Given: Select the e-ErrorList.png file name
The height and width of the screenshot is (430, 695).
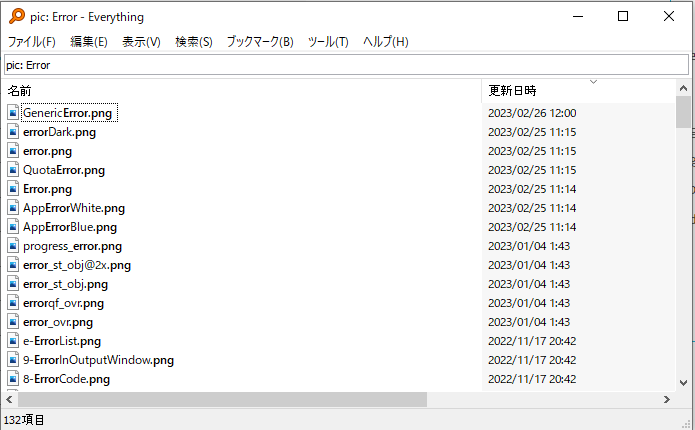Looking at the screenshot, I should tap(62, 341).
